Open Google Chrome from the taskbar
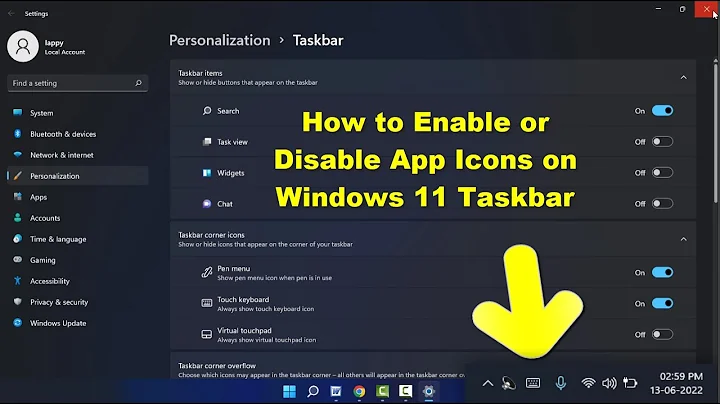 (359, 391)
